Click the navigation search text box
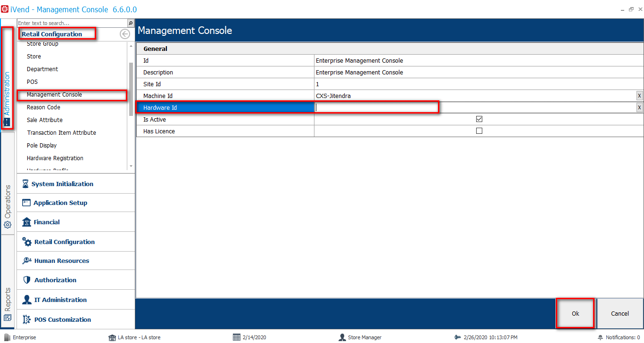The image size is (644, 343). coord(72,23)
